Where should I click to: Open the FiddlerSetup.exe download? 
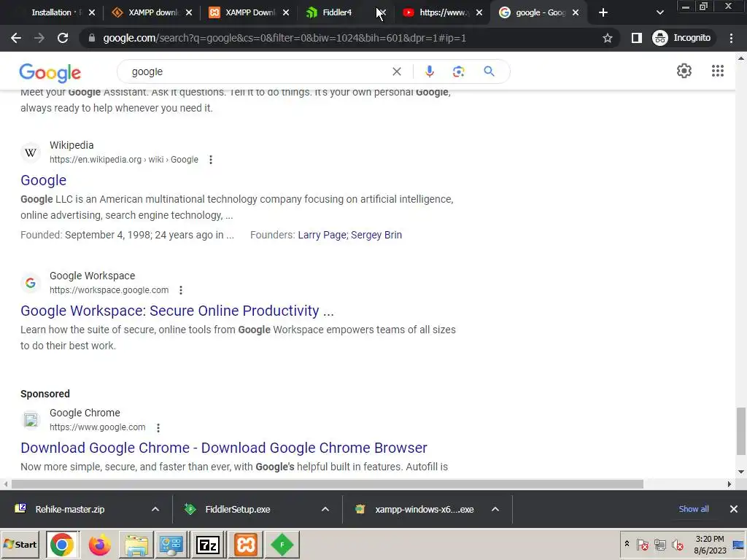(x=237, y=509)
